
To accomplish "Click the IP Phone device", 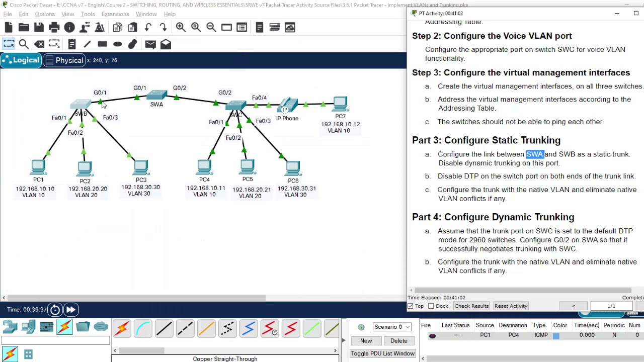I will (286, 106).
